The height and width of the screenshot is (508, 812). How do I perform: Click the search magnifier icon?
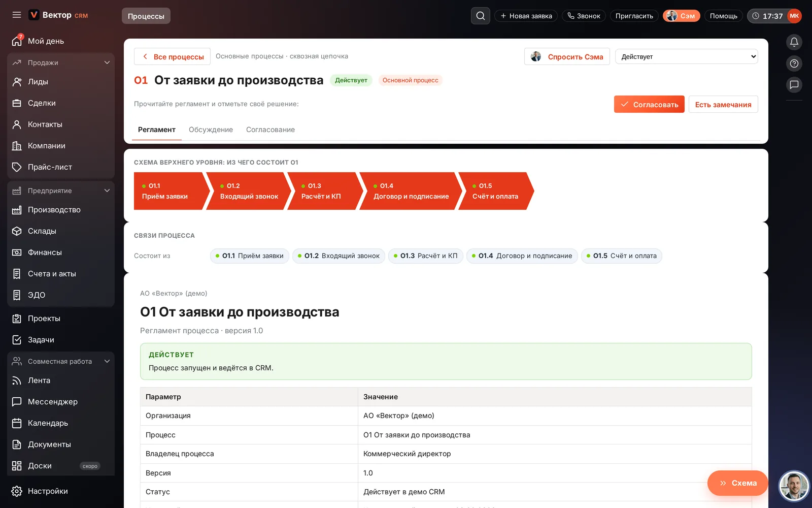[481, 16]
